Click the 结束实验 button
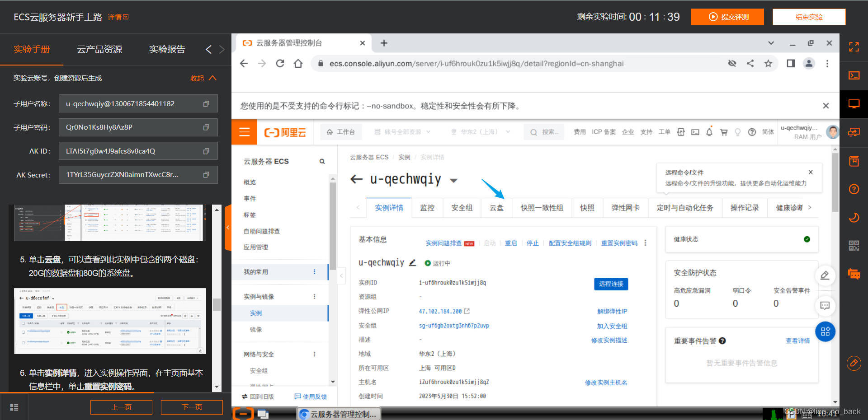 [809, 17]
